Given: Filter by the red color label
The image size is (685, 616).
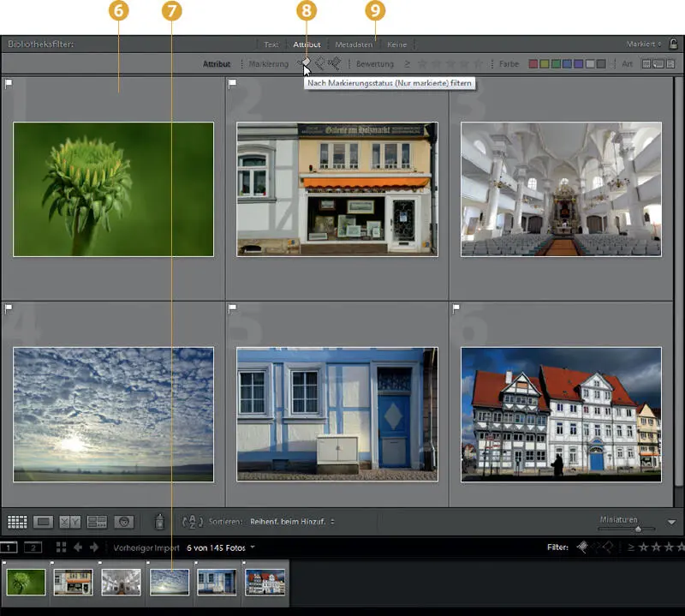Looking at the screenshot, I should click(x=533, y=64).
